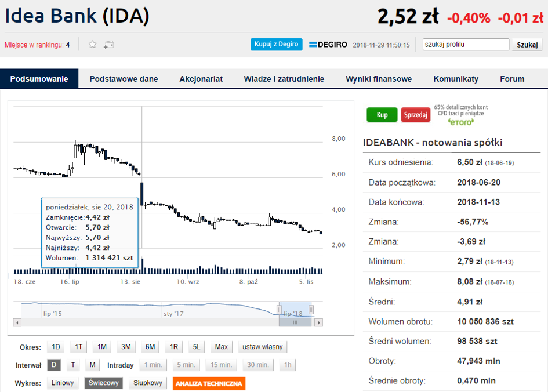Set period to 6M

click(x=150, y=347)
